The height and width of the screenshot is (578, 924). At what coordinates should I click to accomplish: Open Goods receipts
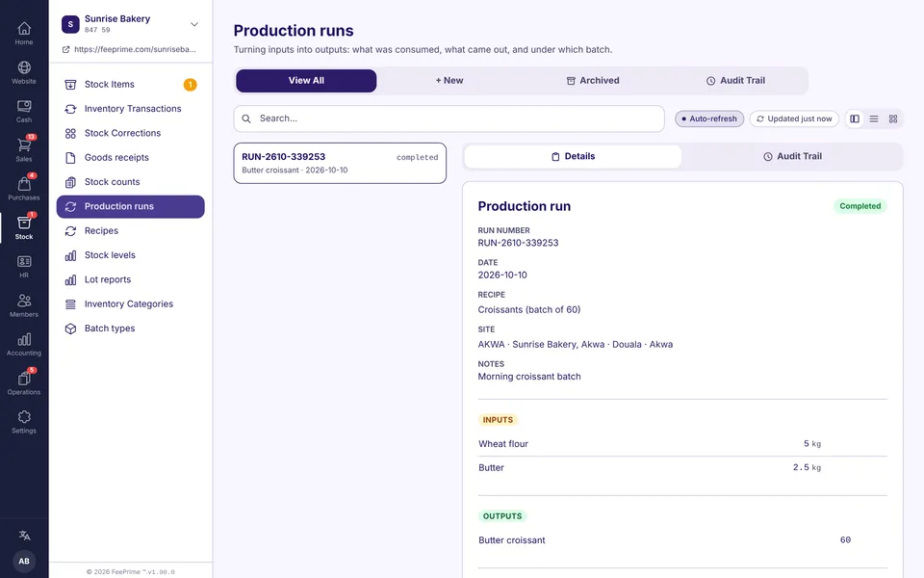coord(130,157)
